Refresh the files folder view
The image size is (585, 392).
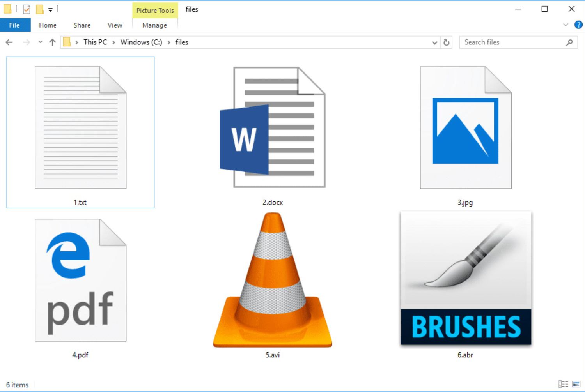pos(447,42)
